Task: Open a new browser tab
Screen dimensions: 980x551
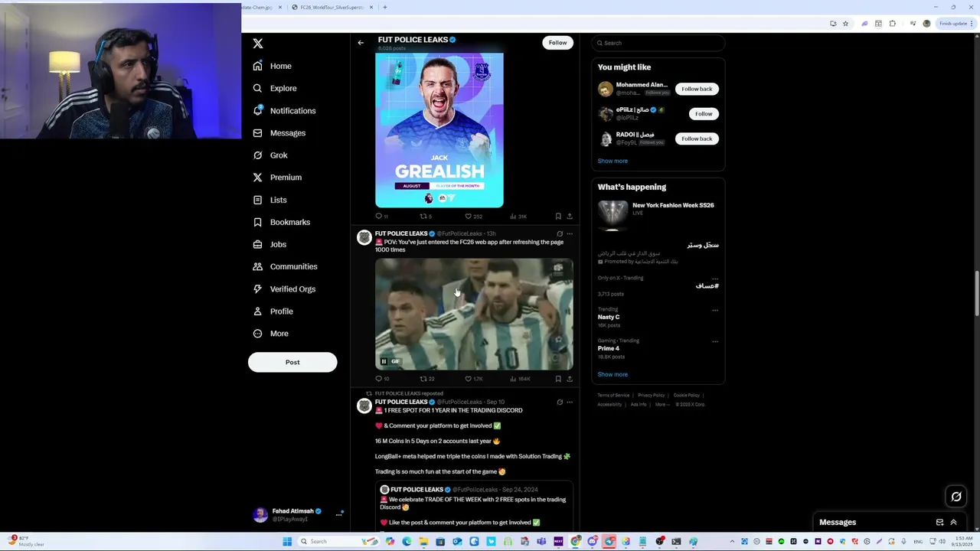Action: point(385,7)
